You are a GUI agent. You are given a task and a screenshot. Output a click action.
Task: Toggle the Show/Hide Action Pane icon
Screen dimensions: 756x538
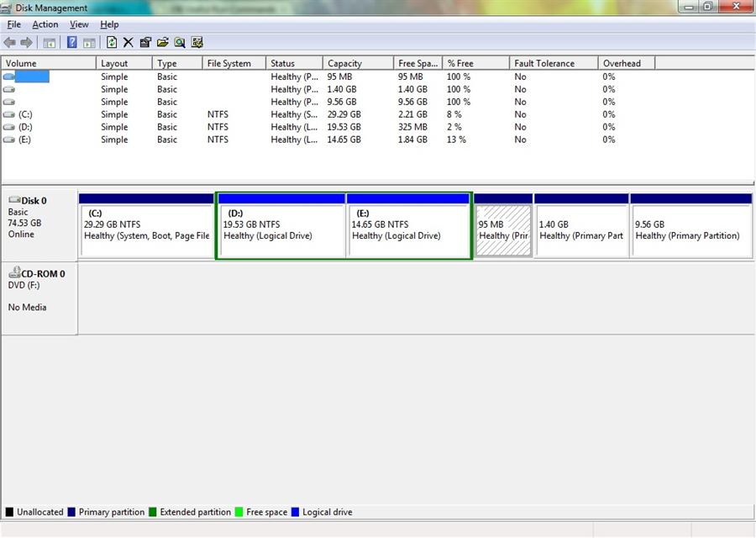pos(88,42)
